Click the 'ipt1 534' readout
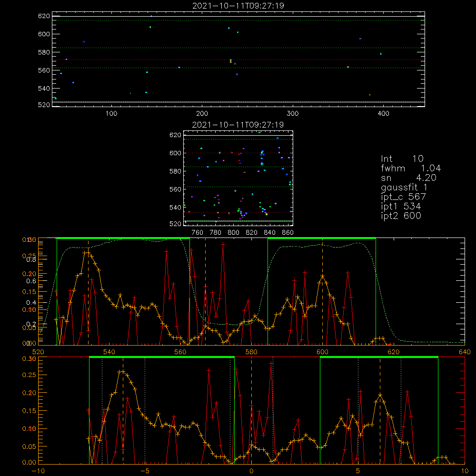 tap(401, 207)
